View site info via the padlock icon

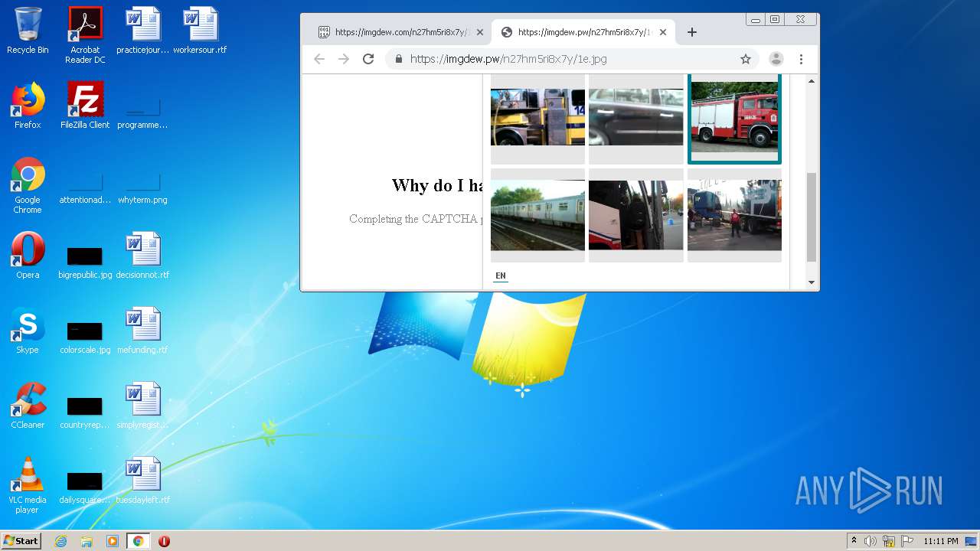click(398, 59)
